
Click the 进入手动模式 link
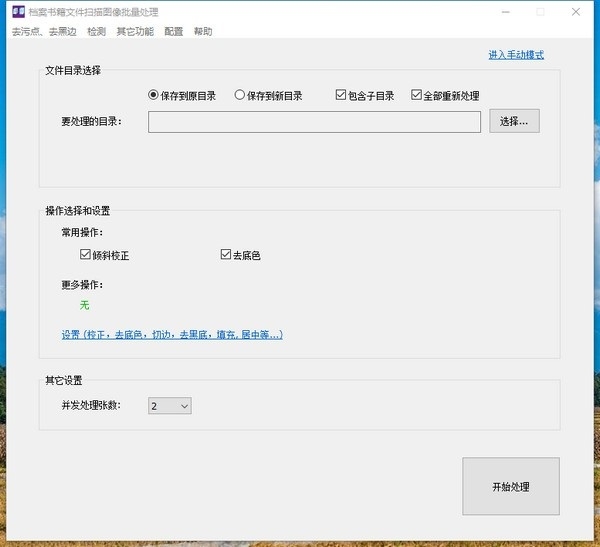[516, 55]
